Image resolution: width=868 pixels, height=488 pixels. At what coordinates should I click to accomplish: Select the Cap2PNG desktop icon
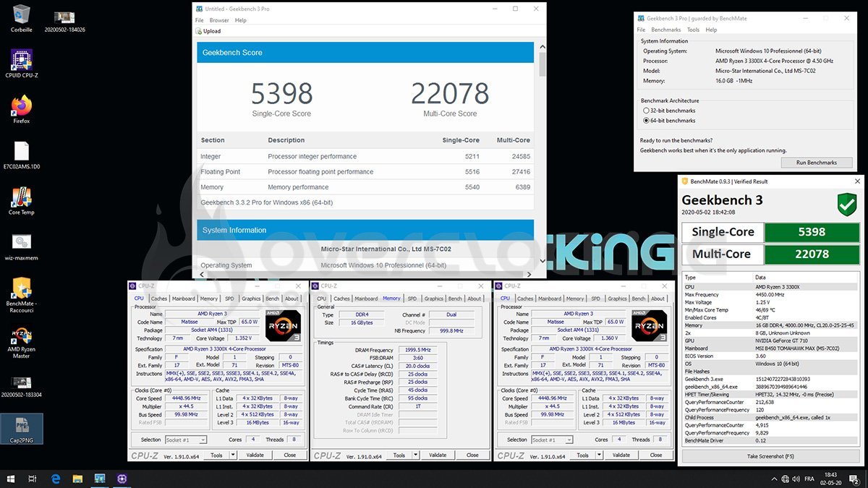(22, 429)
